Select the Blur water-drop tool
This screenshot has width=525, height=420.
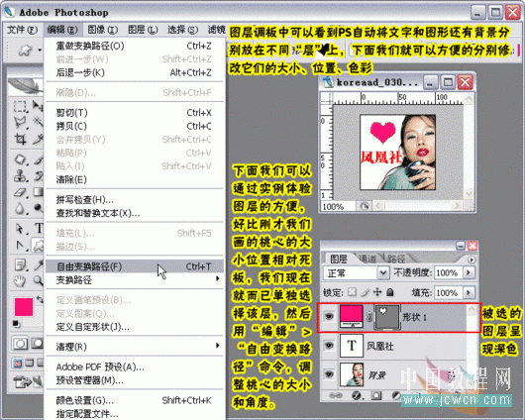(20, 209)
